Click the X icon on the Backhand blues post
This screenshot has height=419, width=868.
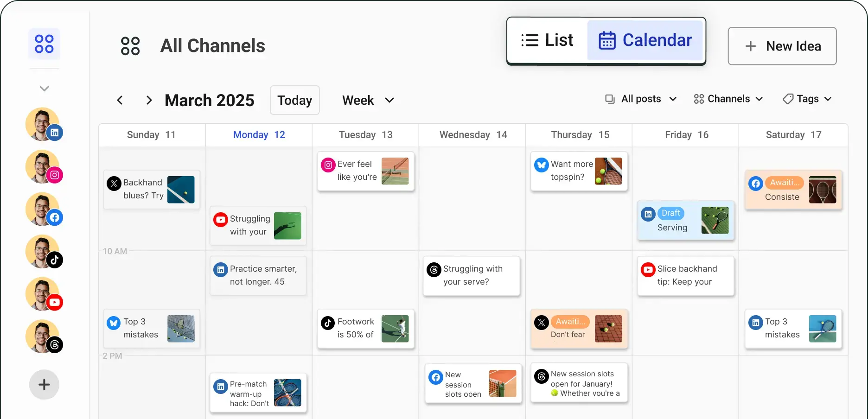tap(114, 184)
